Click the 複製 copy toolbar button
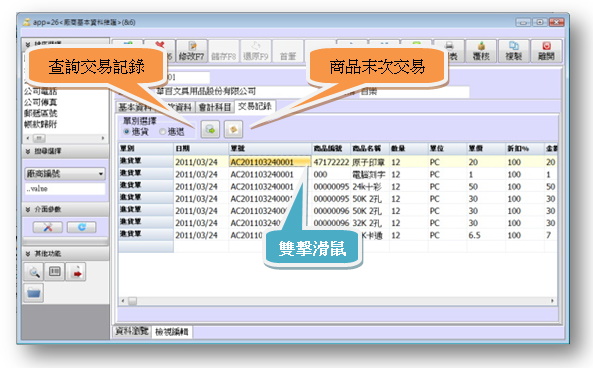This screenshot has height=368, width=593. coord(513,51)
